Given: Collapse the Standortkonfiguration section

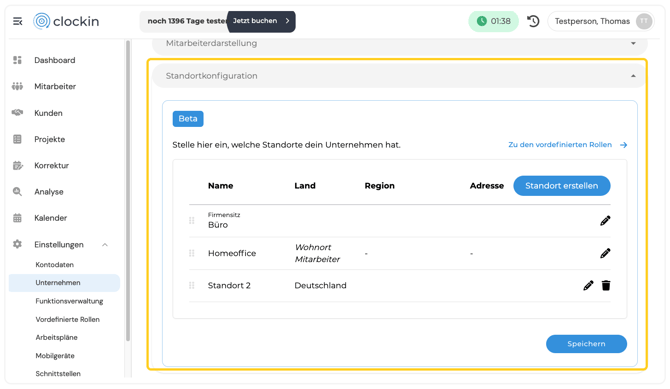Looking at the screenshot, I should [x=633, y=76].
